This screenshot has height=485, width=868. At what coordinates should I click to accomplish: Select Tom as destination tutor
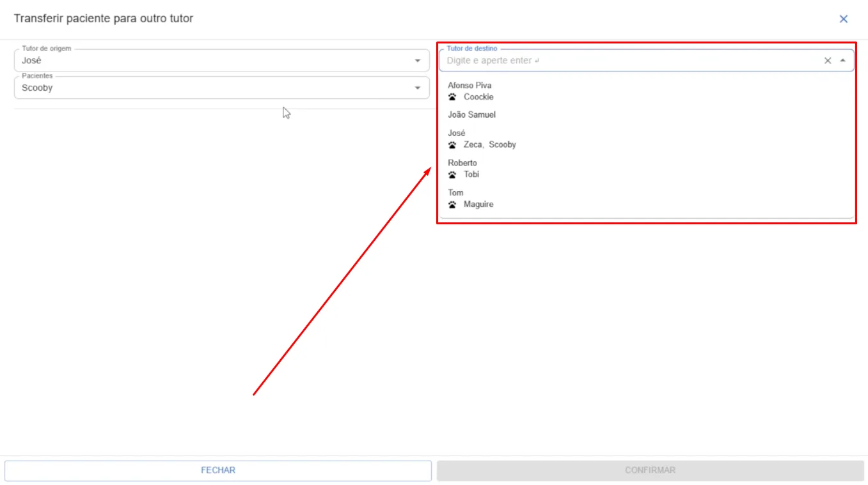coord(647,199)
